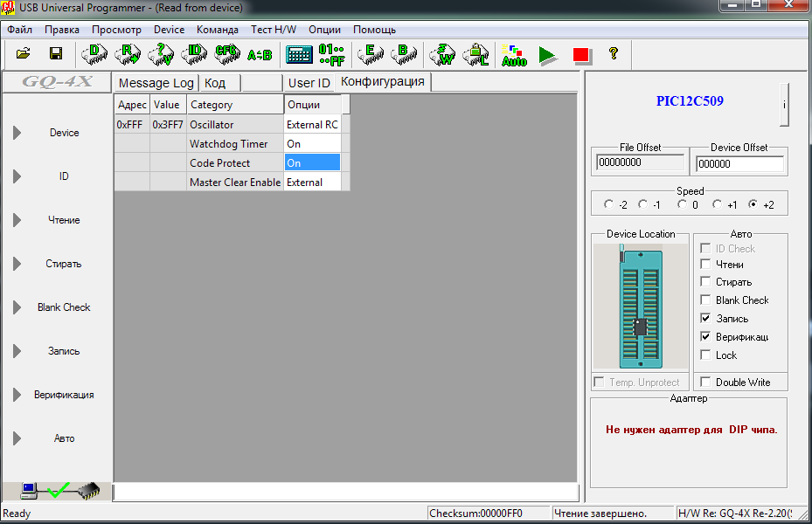Select speed -2 radio button

coord(608,204)
